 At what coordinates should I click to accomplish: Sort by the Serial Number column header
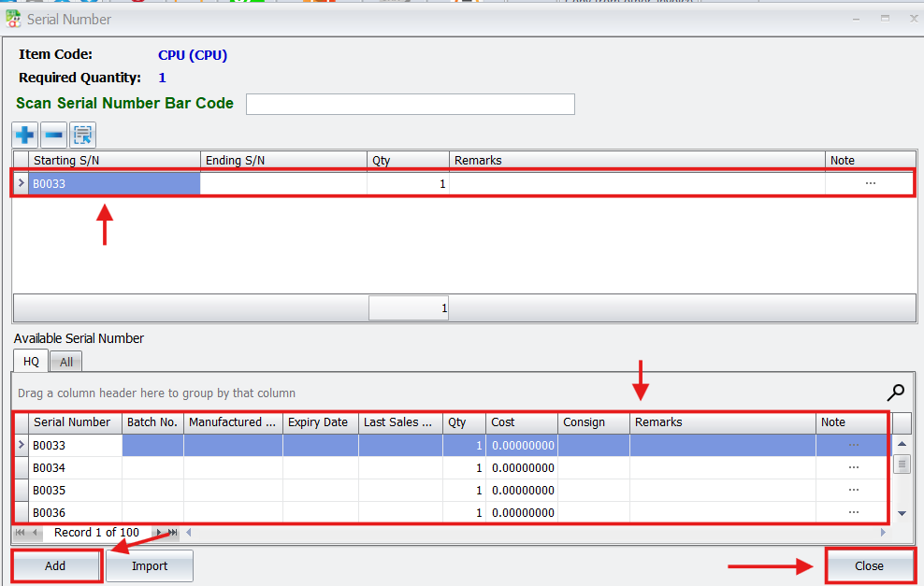click(x=75, y=422)
